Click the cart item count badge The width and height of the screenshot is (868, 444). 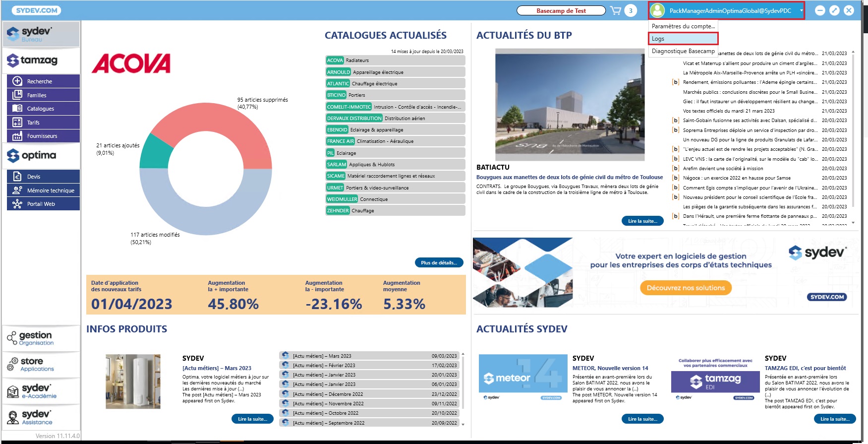(631, 10)
